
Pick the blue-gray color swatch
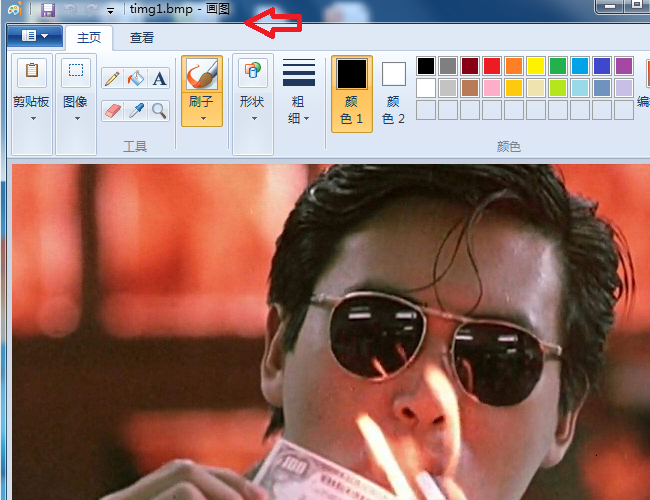point(601,88)
